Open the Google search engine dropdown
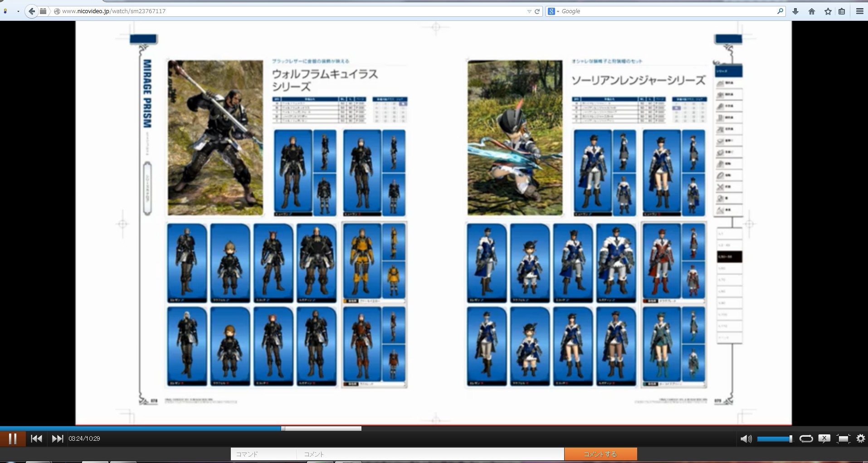The width and height of the screenshot is (868, 463). 554,11
